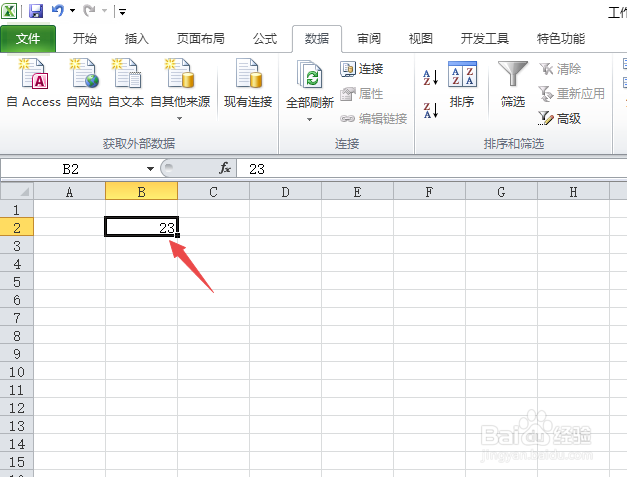Open 高级 advanced filter
Image resolution: width=627 pixels, height=477 pixels.
click(x=559, y=118)
